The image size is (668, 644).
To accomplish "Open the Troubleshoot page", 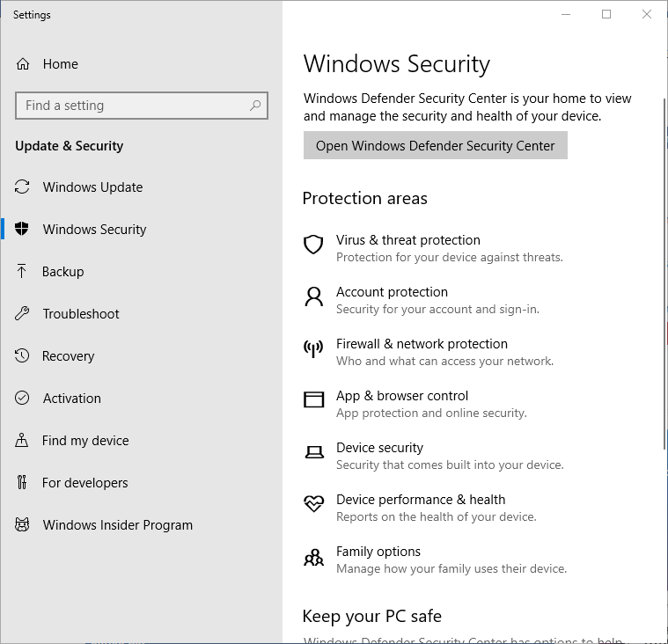I will coord(142,313).
